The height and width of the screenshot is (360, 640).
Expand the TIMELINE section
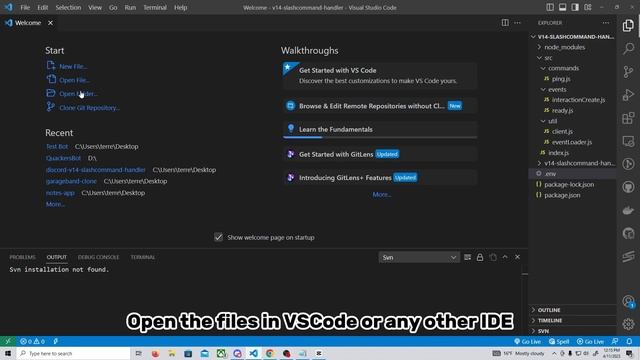(x=573, y=320)
